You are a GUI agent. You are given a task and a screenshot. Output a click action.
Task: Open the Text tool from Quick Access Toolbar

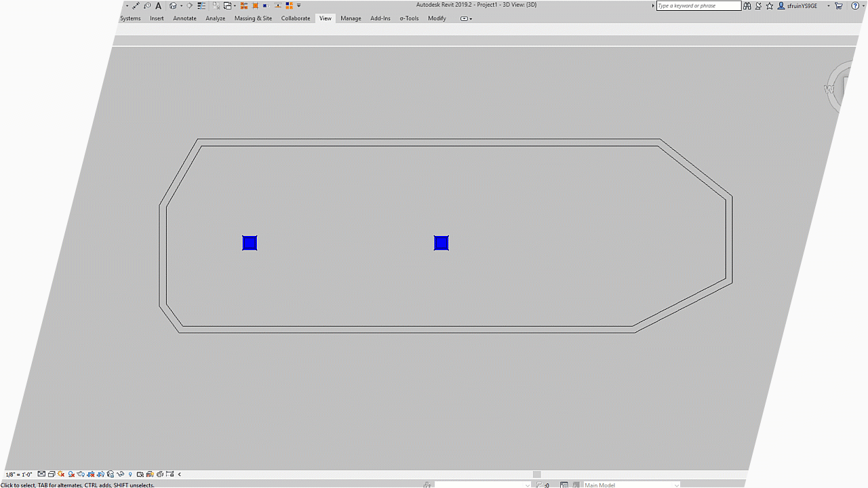(x=158, y=5)
